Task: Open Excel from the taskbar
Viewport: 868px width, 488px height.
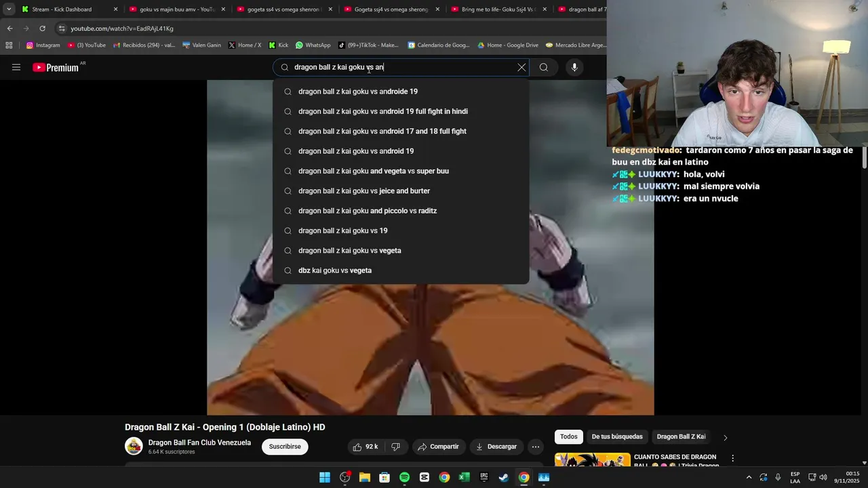Action: 464,477
